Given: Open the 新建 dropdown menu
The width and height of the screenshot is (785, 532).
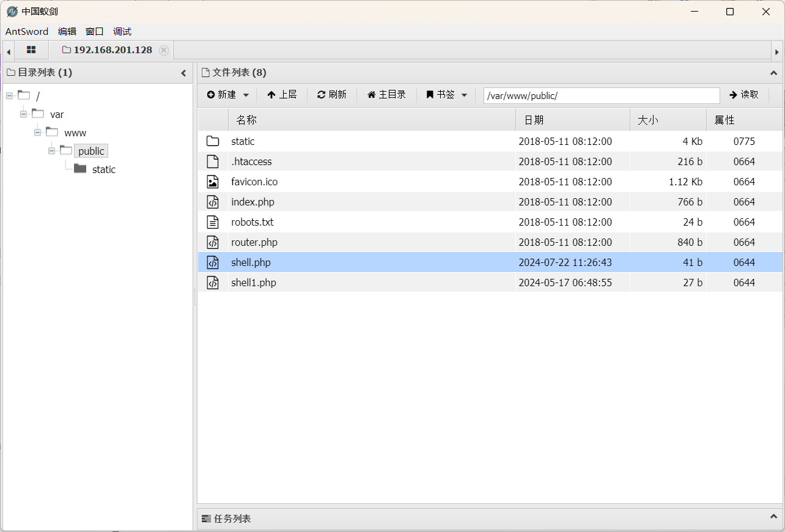Looking at the screenshot, I should [228, 95].
